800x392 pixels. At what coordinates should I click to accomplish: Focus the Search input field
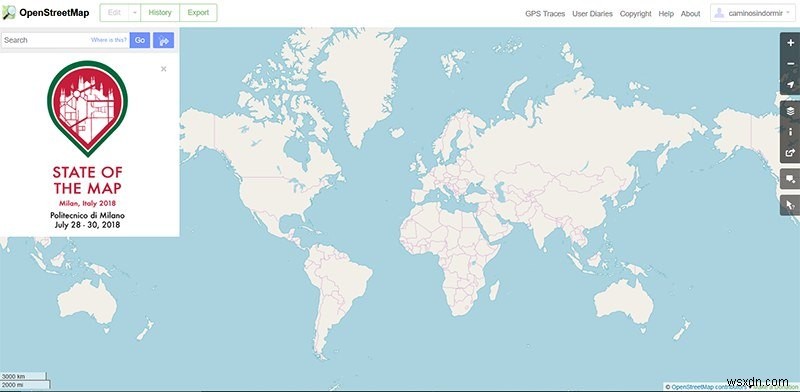click(65, 40)
